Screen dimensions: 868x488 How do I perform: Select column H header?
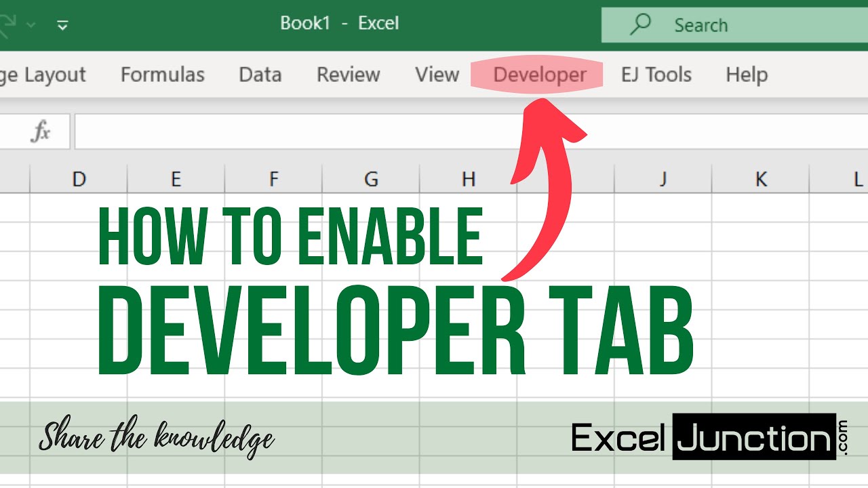(x=469, y=179)
